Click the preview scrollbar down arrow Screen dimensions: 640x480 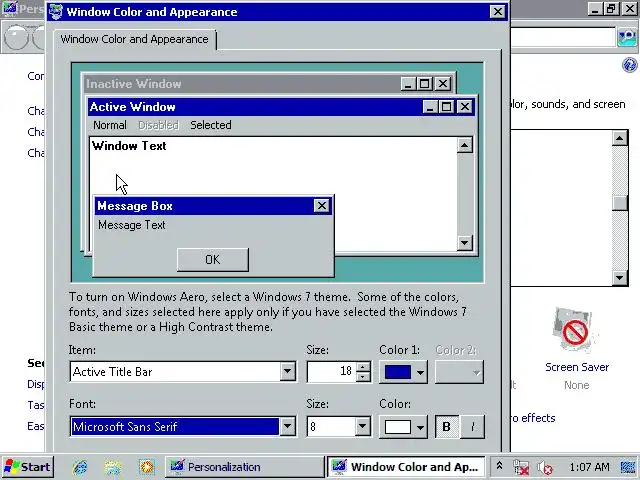point(464,243)
